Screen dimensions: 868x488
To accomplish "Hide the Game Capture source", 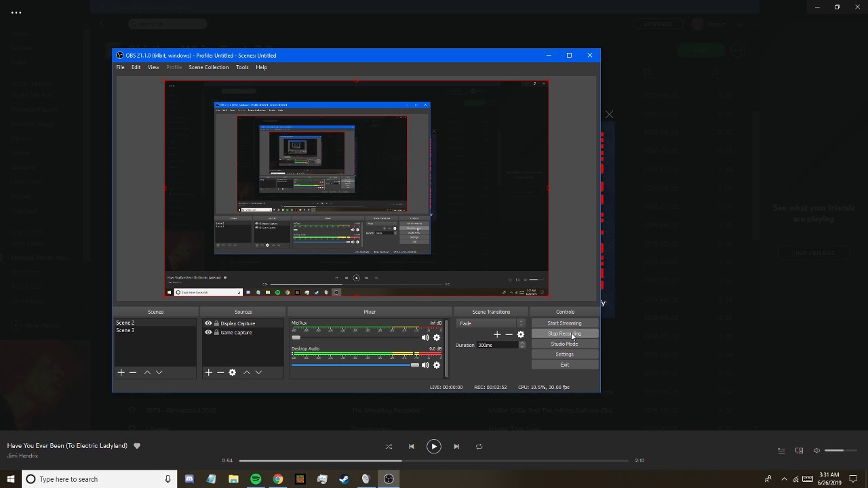I will click(208, 333).
